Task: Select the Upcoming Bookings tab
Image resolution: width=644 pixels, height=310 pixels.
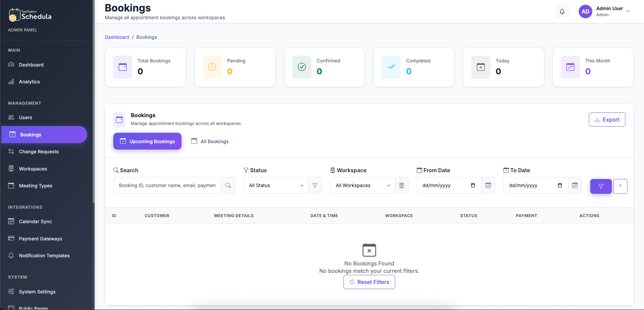Action: point(147,141)
